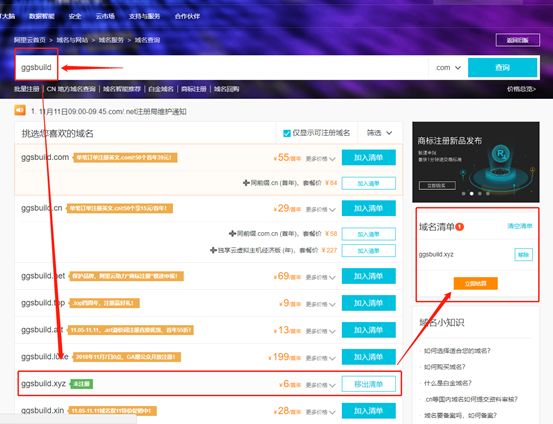Screen dimensions: 553x424
Task: Open the trademark registration banner
Action: pyautogui.click(x=476, y=162)
